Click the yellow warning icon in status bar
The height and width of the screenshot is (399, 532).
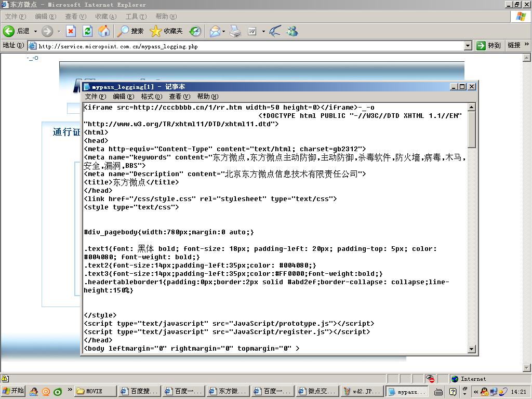[x=5, y=379]
